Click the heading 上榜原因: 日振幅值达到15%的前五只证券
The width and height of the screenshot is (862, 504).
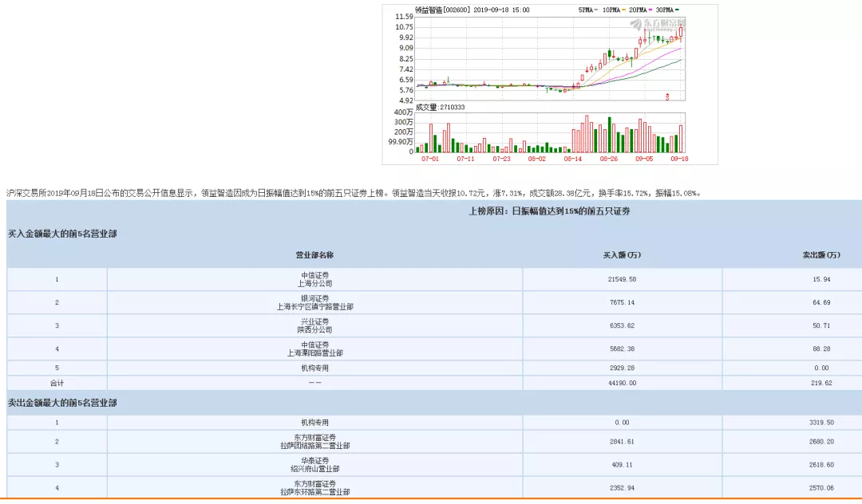coord(549,211)
